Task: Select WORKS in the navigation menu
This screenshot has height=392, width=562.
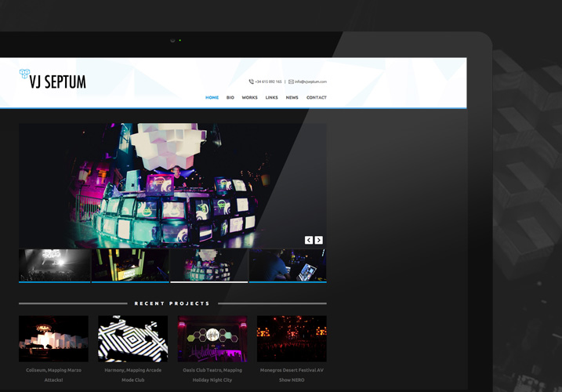Action: (x=249, y=98)
